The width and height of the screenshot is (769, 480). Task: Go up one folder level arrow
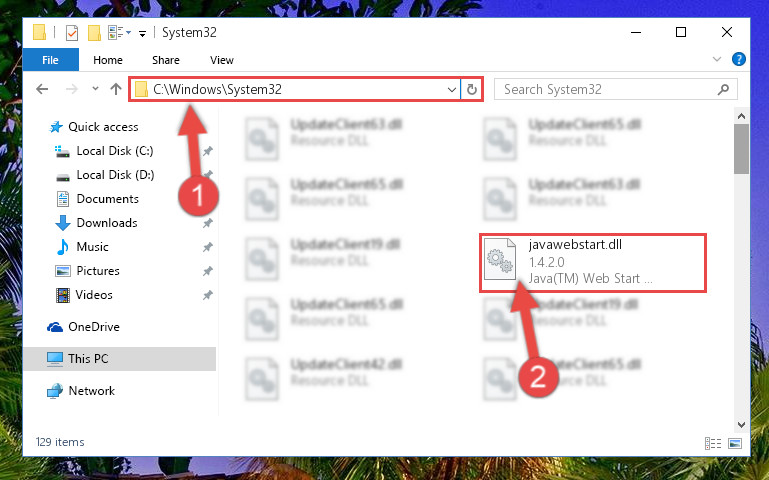pos(116,89)
